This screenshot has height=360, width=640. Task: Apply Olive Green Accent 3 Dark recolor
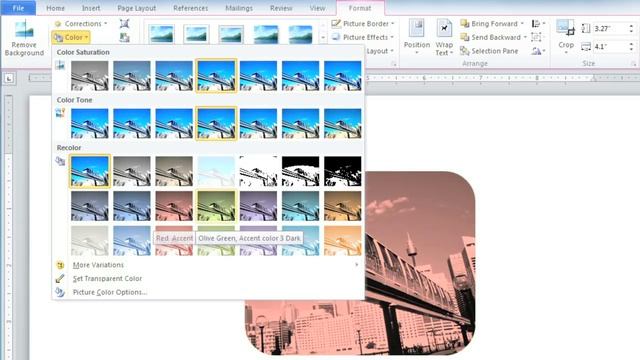coord(216,206)
